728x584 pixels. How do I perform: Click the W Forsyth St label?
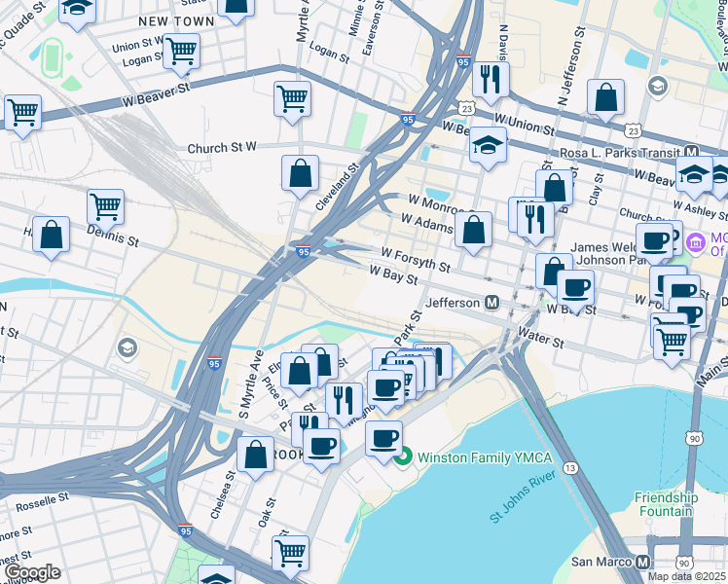[416, 260]
